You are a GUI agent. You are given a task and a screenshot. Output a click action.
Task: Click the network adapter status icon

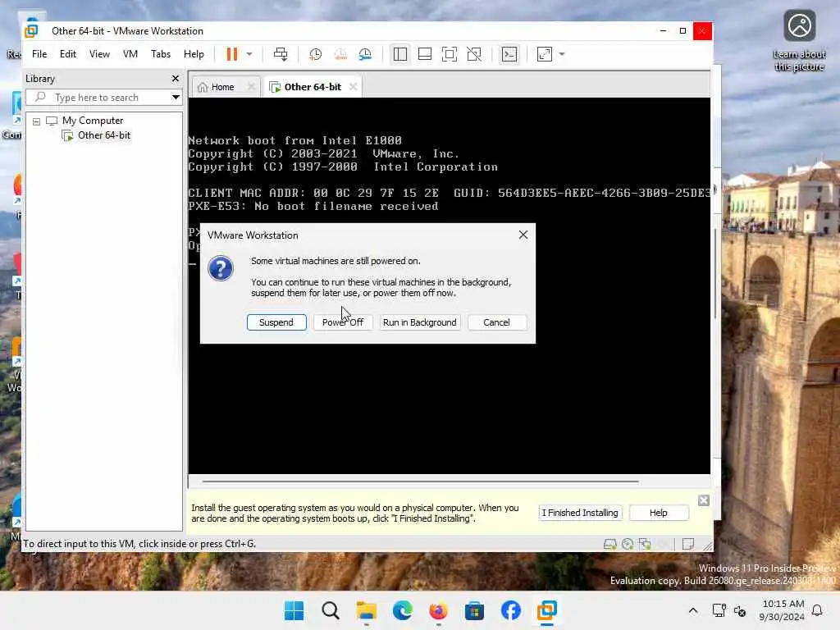coord(645,545)
